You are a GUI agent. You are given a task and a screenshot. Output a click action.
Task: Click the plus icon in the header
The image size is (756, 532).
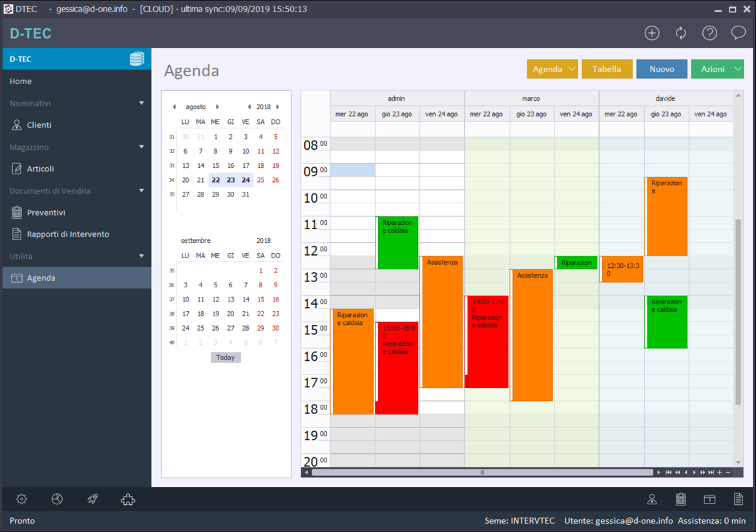click(651, 33)
